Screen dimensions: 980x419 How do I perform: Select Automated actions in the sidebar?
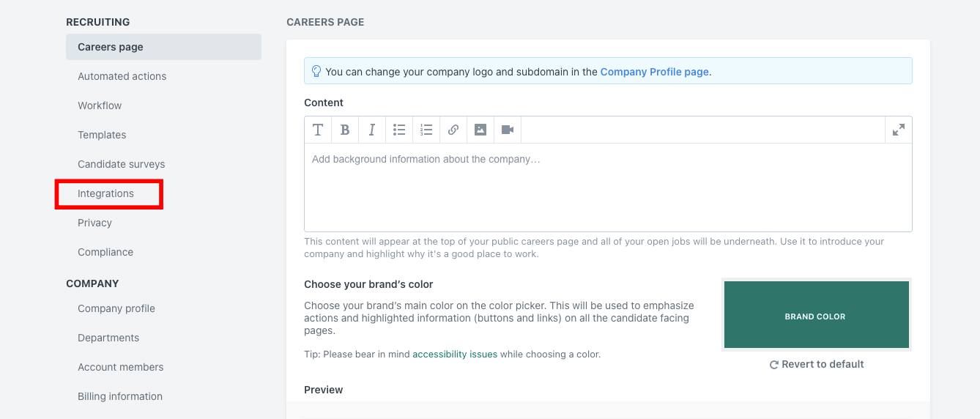[122, 76]
